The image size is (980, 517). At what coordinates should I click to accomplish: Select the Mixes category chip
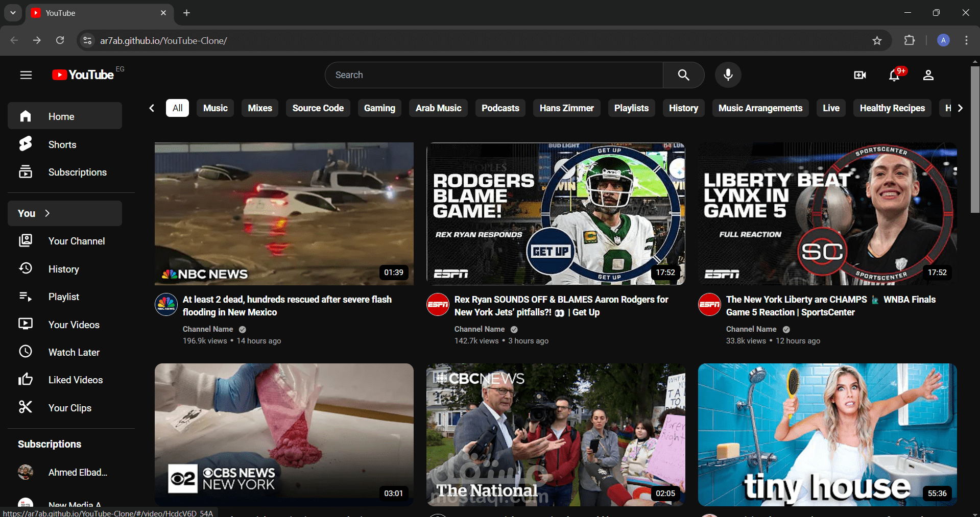pos(260,108)
